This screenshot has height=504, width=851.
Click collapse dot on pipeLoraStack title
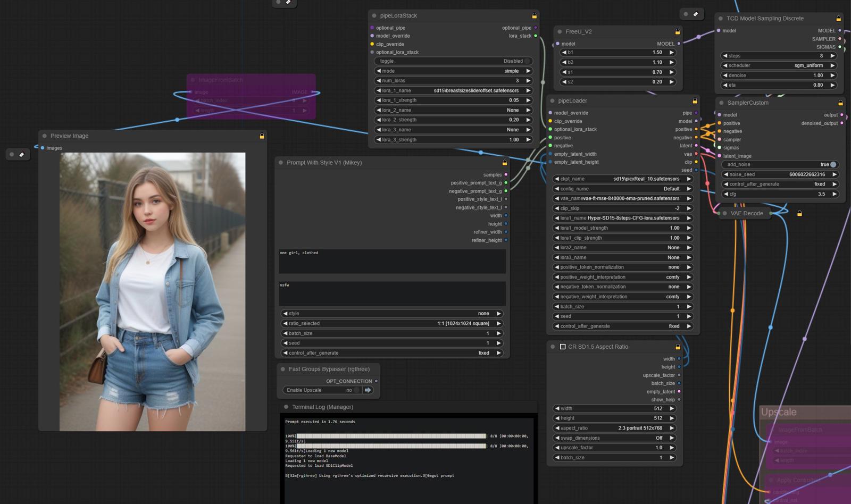click(x=374, y=16)
